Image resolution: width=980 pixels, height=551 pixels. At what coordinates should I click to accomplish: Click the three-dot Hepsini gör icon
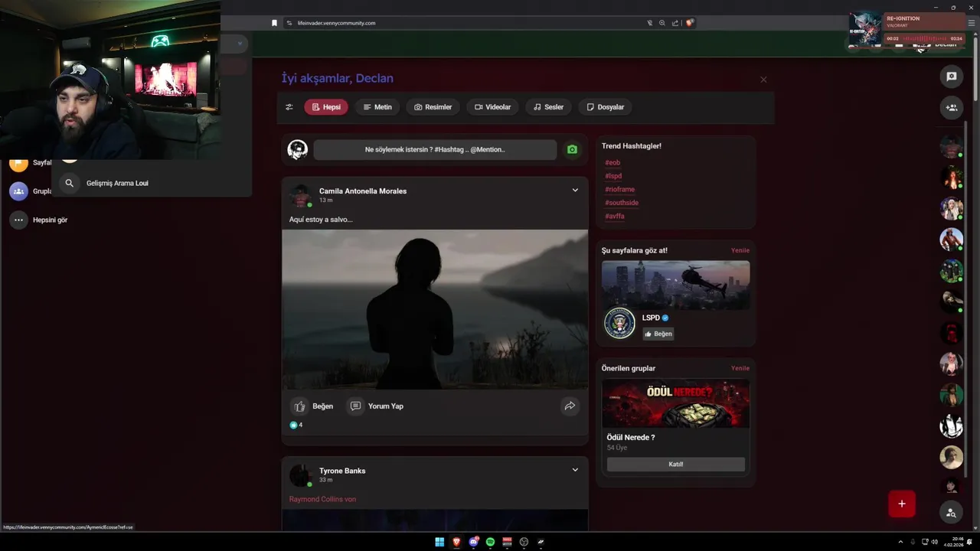pos(19,220)
